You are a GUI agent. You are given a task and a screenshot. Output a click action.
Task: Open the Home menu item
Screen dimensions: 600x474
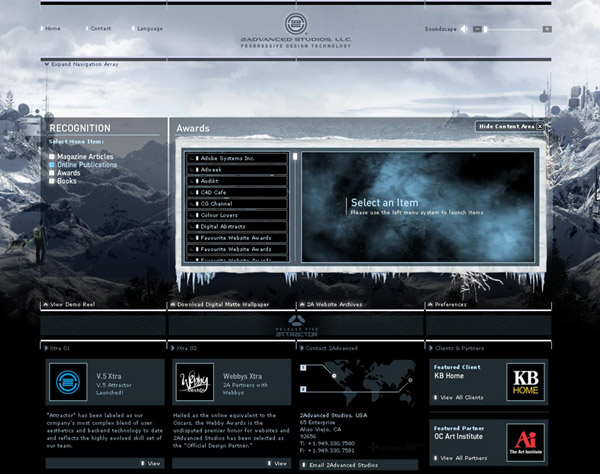tap(53, 28)
